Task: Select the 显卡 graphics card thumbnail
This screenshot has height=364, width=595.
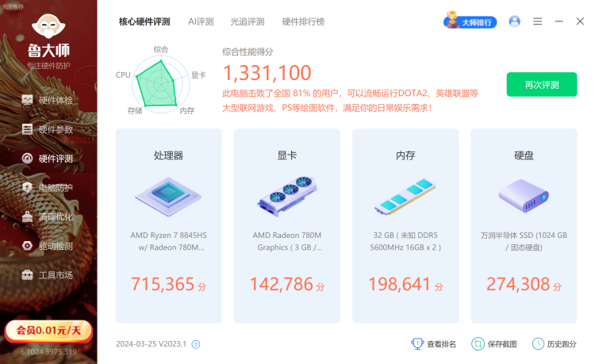Action: (x=287, y=196)
